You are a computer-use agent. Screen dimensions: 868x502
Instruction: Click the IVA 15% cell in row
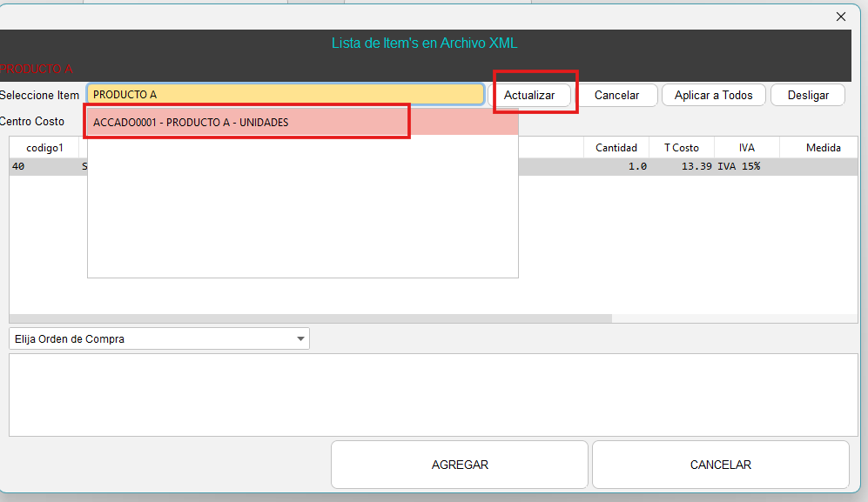(738, 166)
